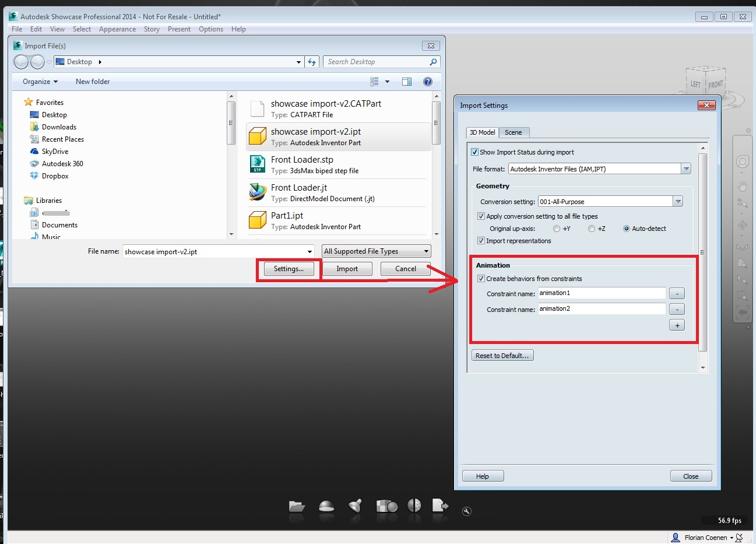The height and width of the screenshot is (544, 756).
Task: Open the lighting lamp icon in bottom toolbar
Action: point(356,506)
